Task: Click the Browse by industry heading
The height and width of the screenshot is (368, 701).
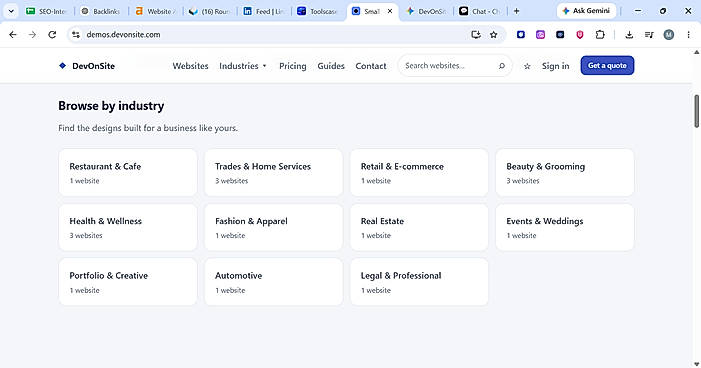Action: (x=111, y=106)
